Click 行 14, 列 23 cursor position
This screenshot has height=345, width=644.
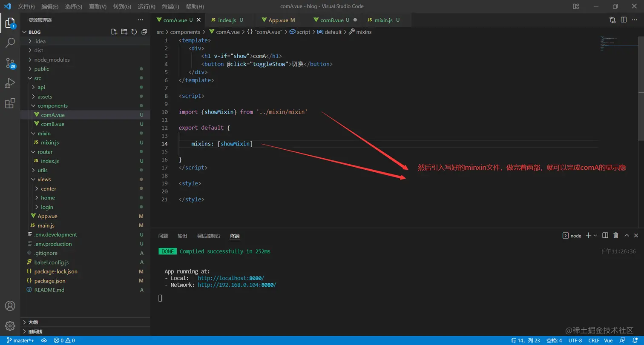click(x=525, y=340)
